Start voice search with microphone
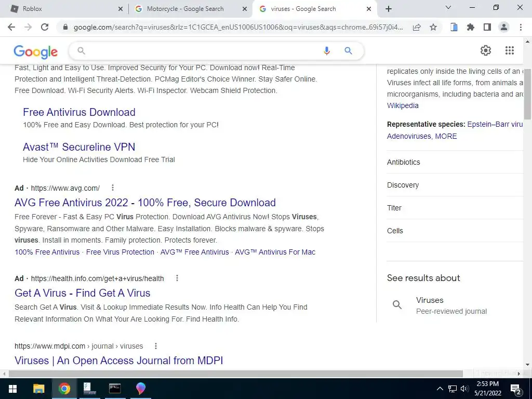 click(326, 51)
